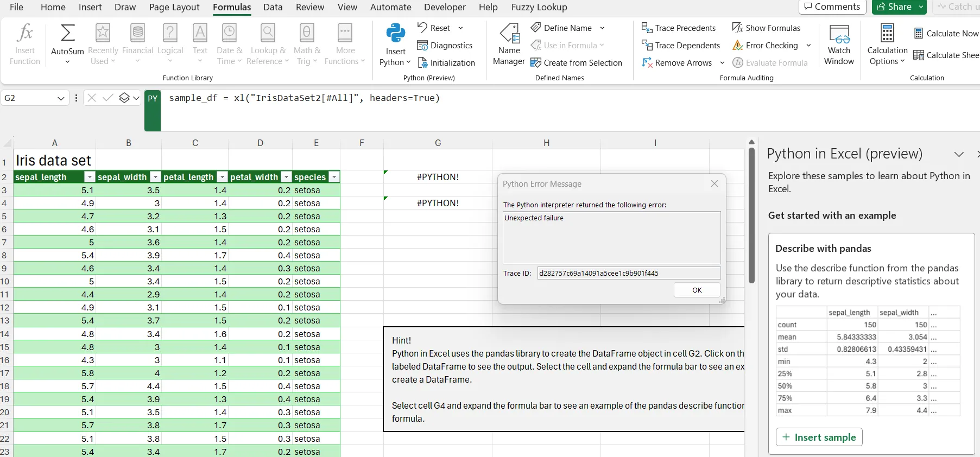Click Calculate Now
This screenshot has width=980, height=457.
(x=946, y=34)
